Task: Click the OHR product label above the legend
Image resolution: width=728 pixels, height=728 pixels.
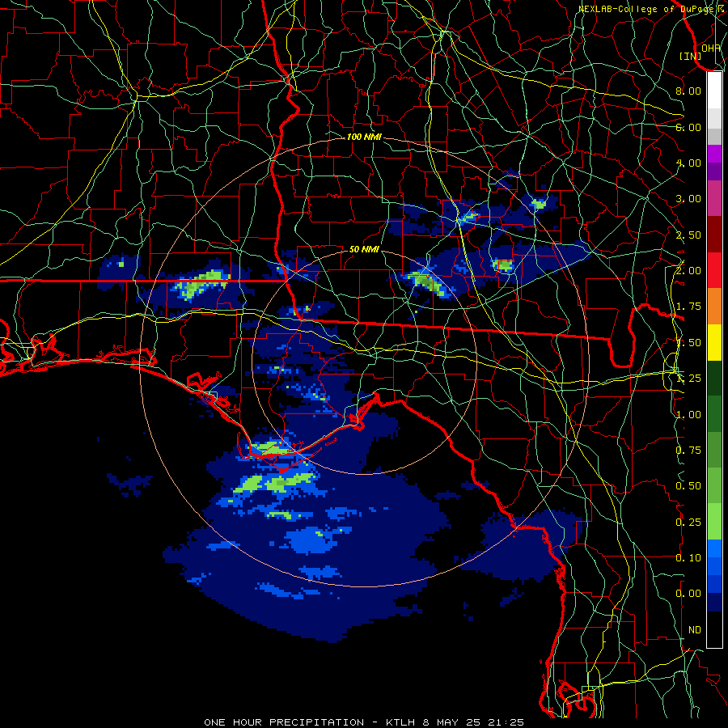Action: point(710,48)
